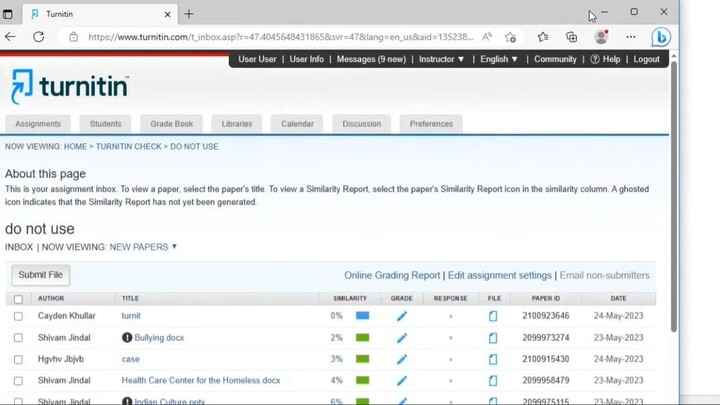Sort by the SIMILARITY column header
This screenshot has width=720, height=405.
(x=350, y=298)
